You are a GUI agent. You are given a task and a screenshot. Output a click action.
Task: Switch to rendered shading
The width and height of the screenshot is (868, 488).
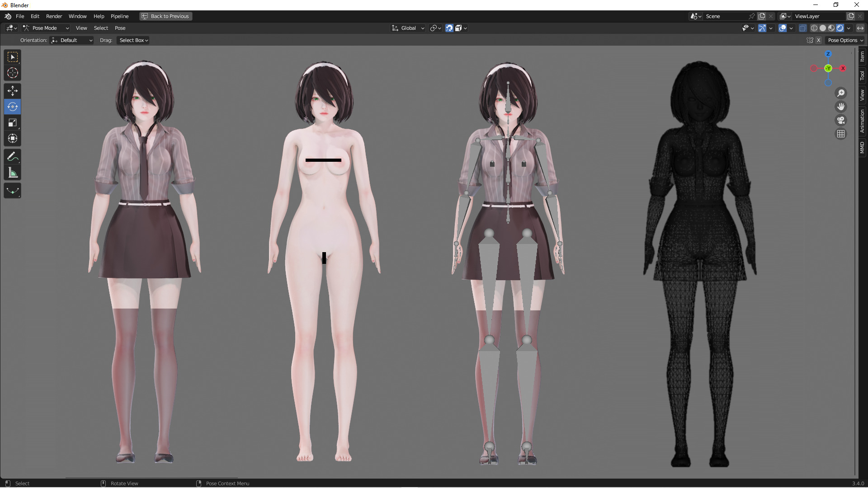click(840, 28)
